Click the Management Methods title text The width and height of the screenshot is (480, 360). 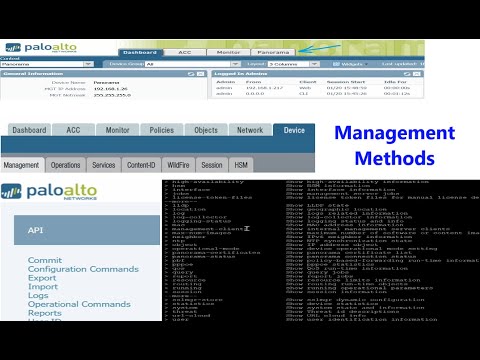point(395,145)
